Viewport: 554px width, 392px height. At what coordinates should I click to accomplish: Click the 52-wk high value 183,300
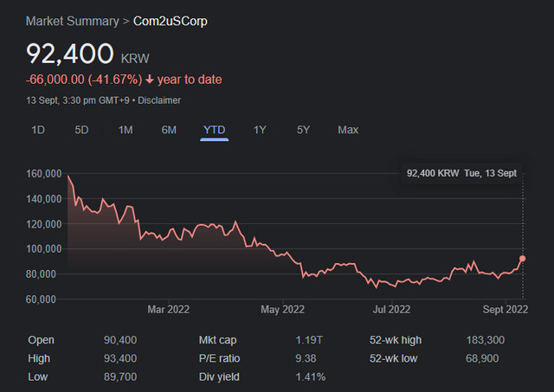(485, 340)
